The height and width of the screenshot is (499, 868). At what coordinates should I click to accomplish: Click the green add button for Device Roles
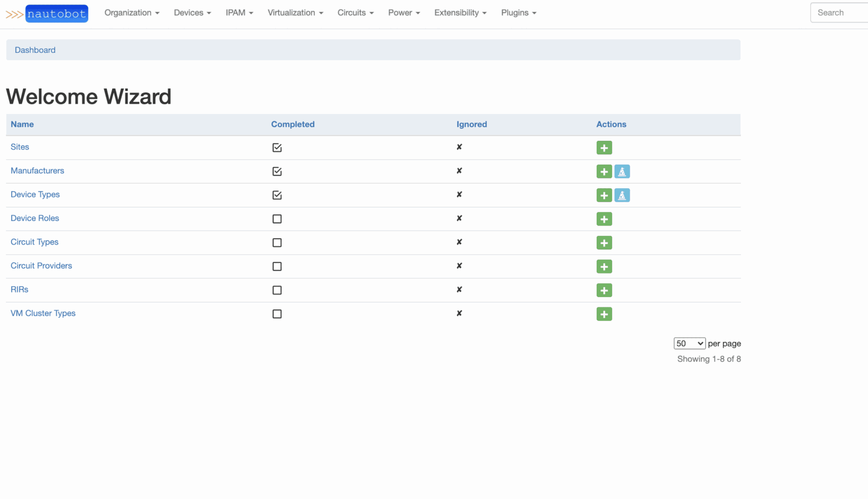pyautogui.click(x=604, y=219)
